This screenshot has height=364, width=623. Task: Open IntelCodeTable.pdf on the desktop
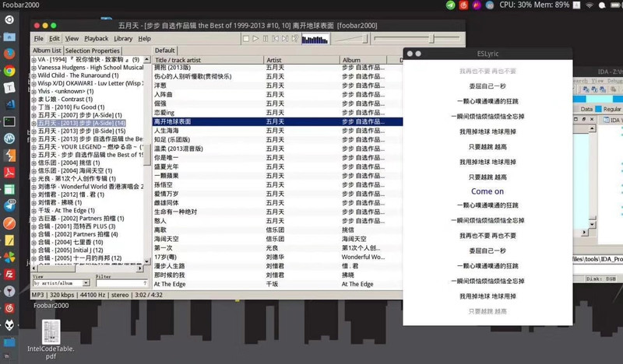tap(51, 340)
